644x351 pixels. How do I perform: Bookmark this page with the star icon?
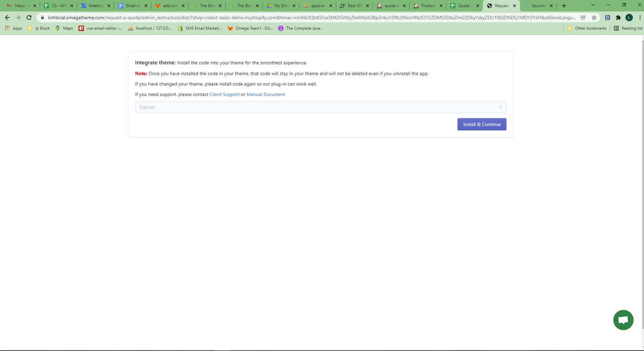594,17
